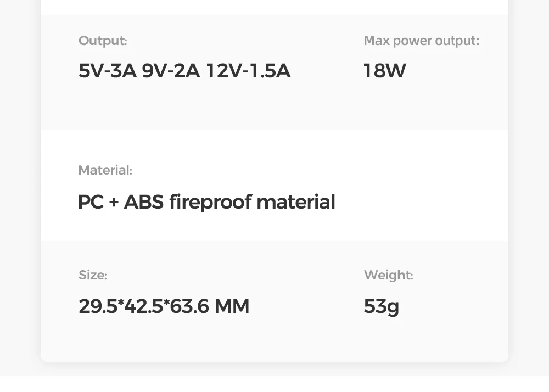Click the "Weight:" label
This screenshot has width=549, height=392.
[x=389, y=275]
